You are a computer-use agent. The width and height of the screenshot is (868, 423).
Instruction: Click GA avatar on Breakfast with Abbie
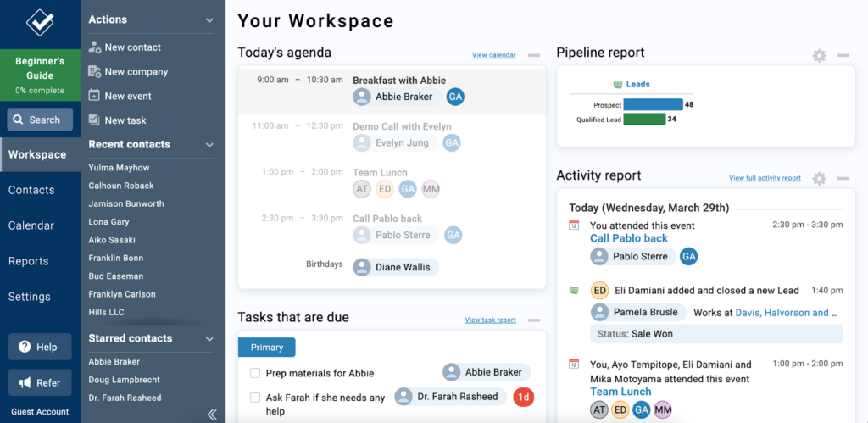click(x=455, y=97)
